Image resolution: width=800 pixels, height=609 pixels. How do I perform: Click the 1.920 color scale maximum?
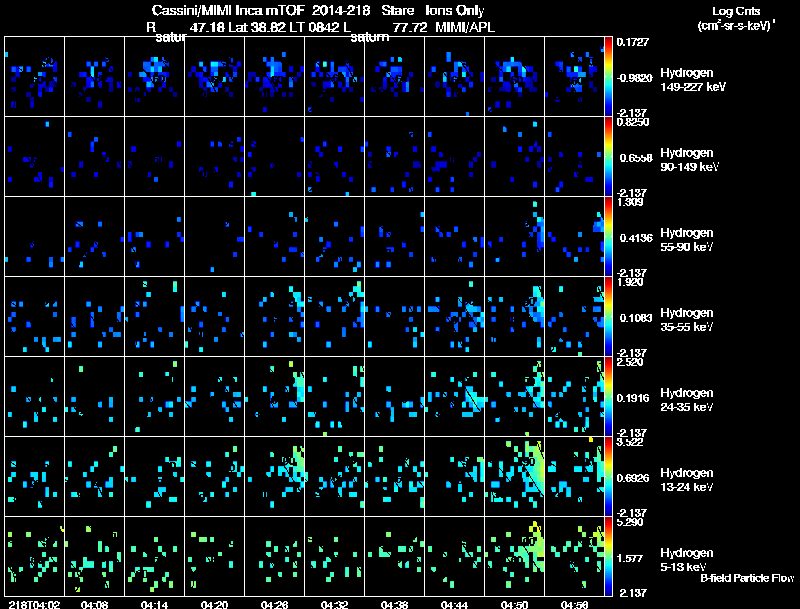[630, 282]
